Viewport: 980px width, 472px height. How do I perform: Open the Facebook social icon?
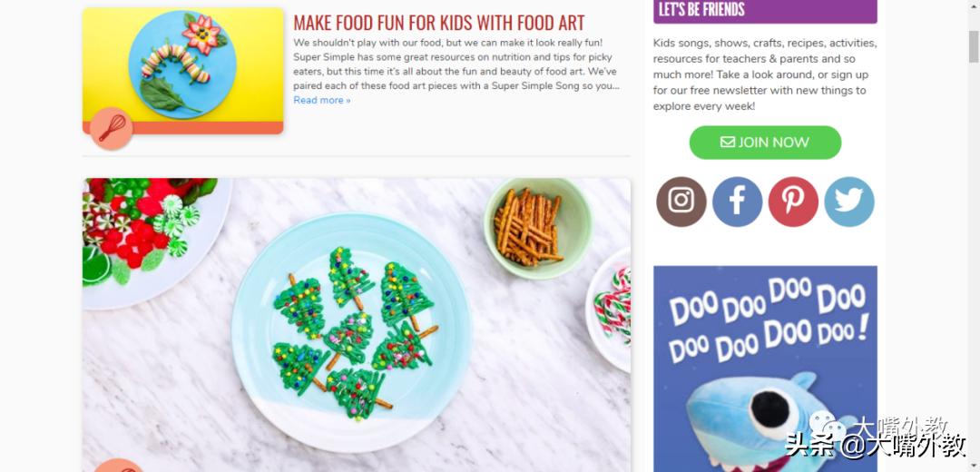coord(738,202)
